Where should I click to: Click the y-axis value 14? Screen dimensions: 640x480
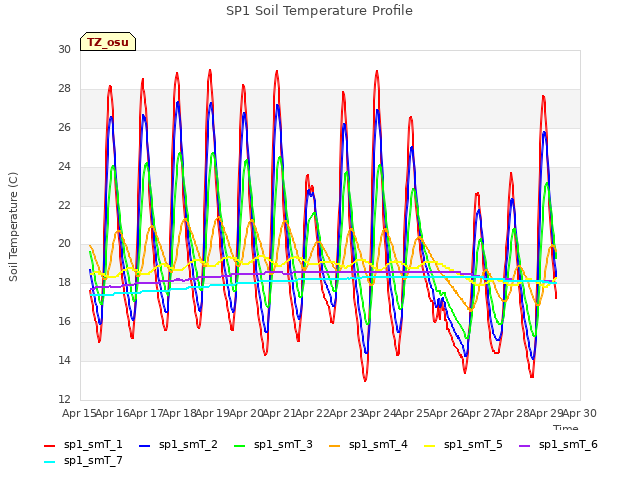(x=64, y=360)
